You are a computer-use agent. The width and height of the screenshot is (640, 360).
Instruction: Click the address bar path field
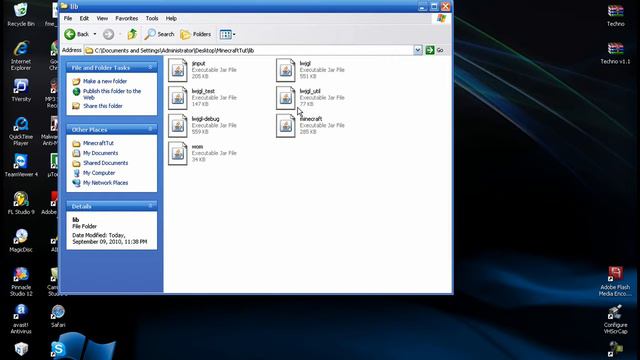248,50
